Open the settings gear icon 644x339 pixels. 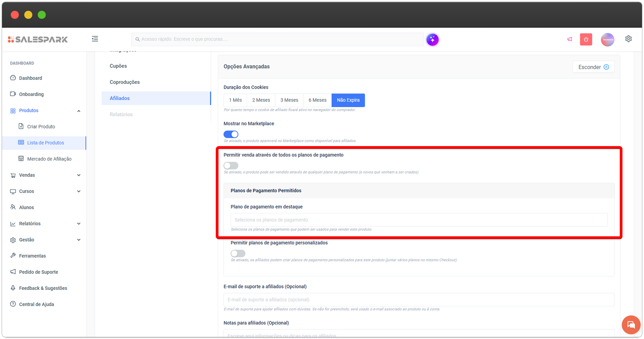[x=628, y=39]
